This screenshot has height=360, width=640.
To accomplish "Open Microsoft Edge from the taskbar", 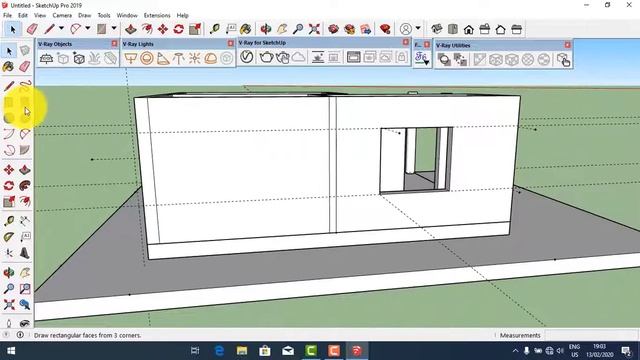I will point(219,351).
